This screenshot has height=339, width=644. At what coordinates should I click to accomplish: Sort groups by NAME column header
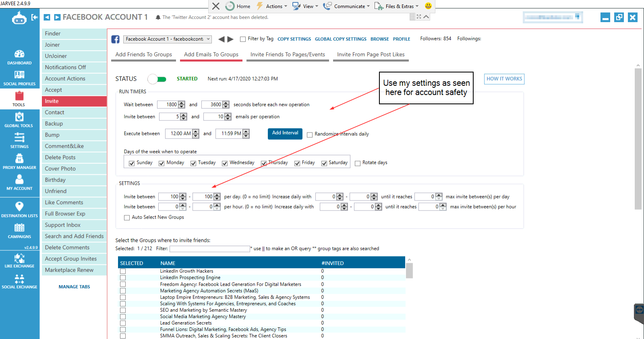tap(168, 263)
